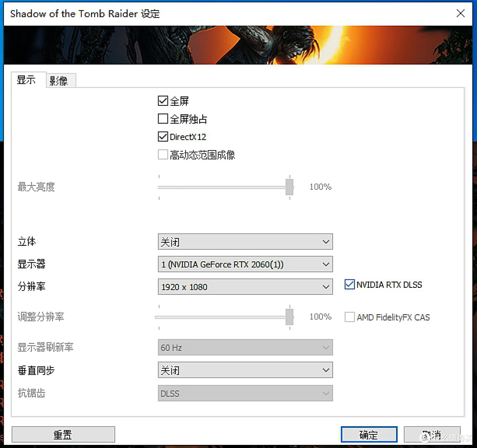The width and height of the screenshot is (477, 448).
Task: Tick the 高动态范围成像 checkbox
Action: (x=163, y=154)
